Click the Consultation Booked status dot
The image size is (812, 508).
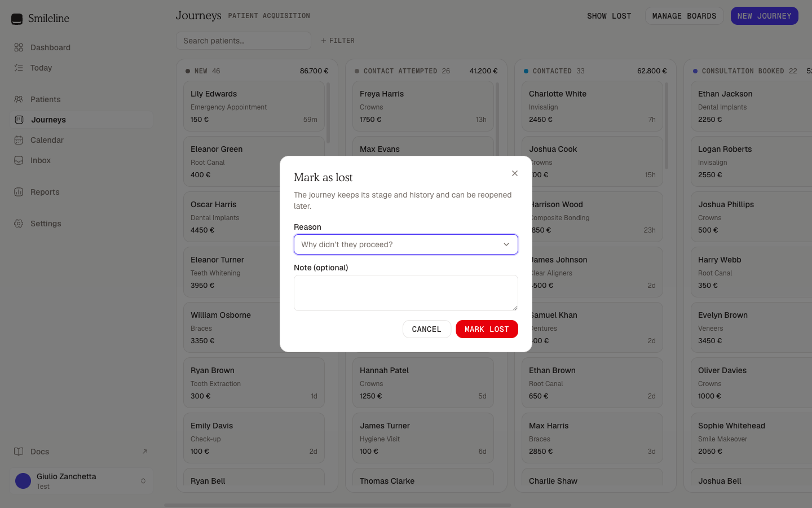click(x=695, y=71)
